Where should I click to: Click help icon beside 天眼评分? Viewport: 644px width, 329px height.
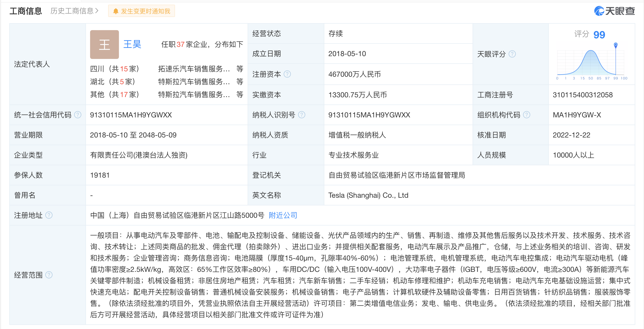[512, 54]
